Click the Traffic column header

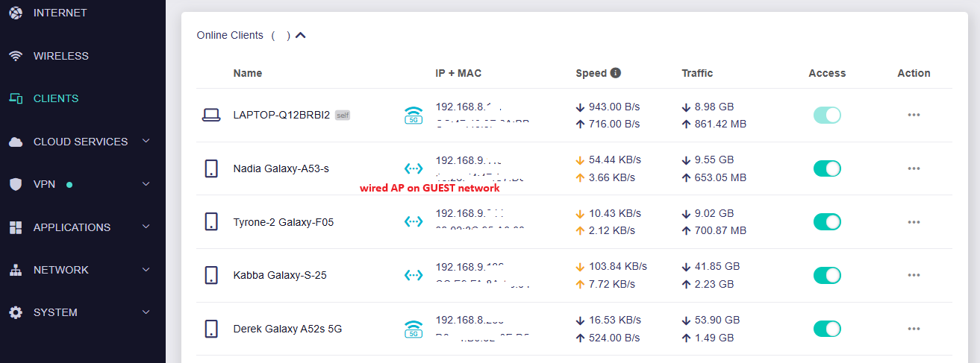tap(697, 73)
